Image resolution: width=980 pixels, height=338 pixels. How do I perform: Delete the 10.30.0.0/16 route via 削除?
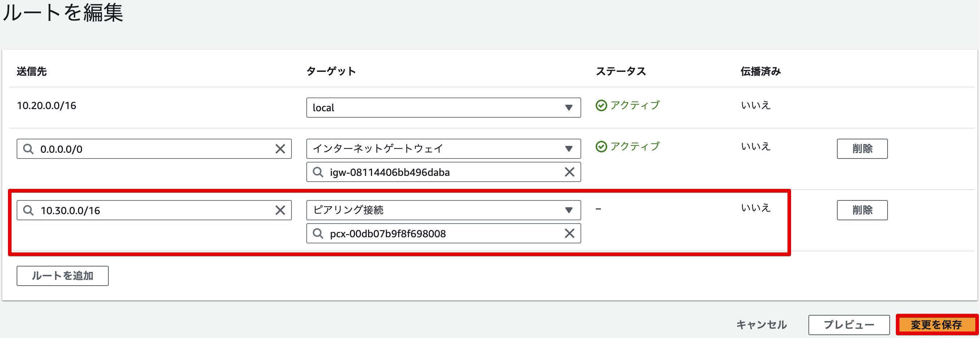862,210
